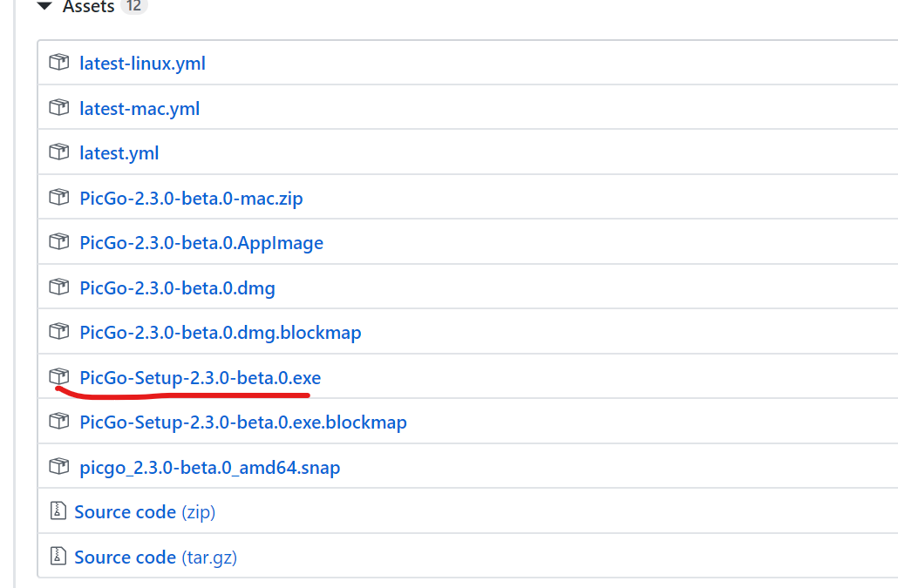Download latest-linux.yml file
This screenshot has height=588, width=898.
(142, 63)
